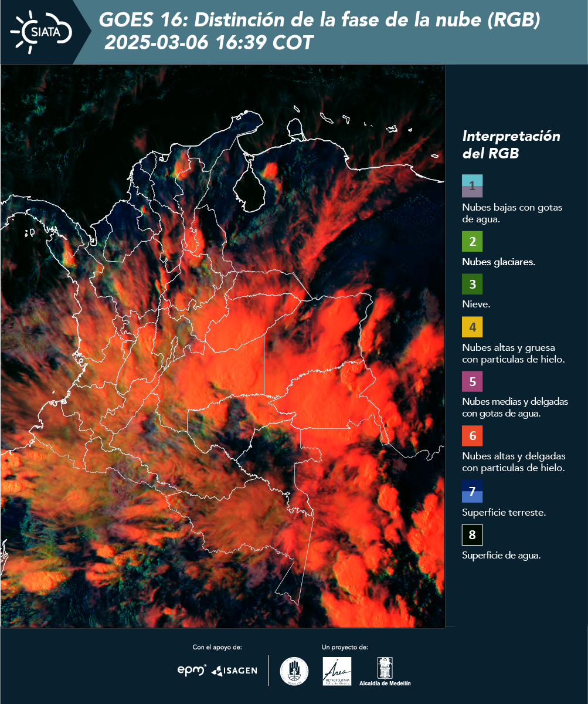This screenshot has width=588, height=704.
Task: Click the title "GOES 16: Distinción de la fase de la nube (RGB)"
Action: pos(320,20)
